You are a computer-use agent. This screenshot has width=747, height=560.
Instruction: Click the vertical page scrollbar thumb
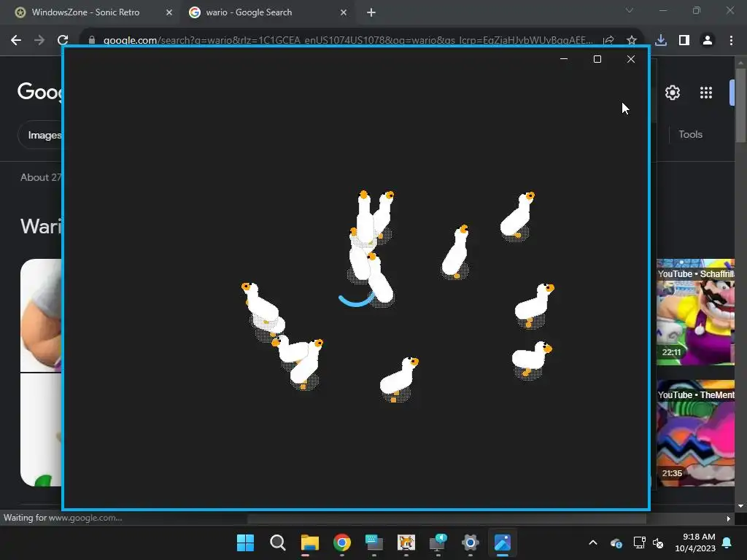point(740,105)
